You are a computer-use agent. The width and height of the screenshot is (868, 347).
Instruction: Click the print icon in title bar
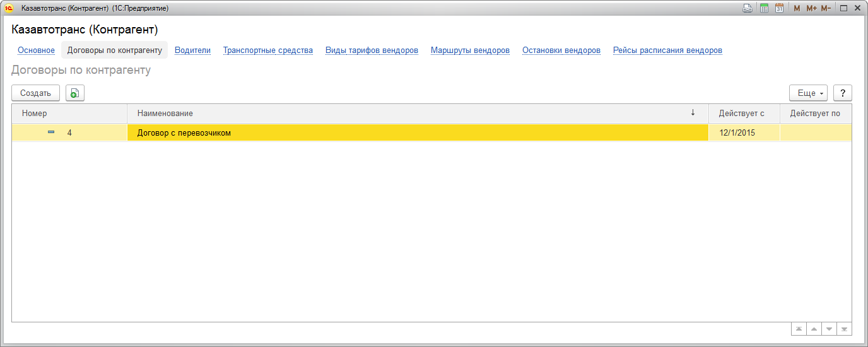tap(748, 8)
